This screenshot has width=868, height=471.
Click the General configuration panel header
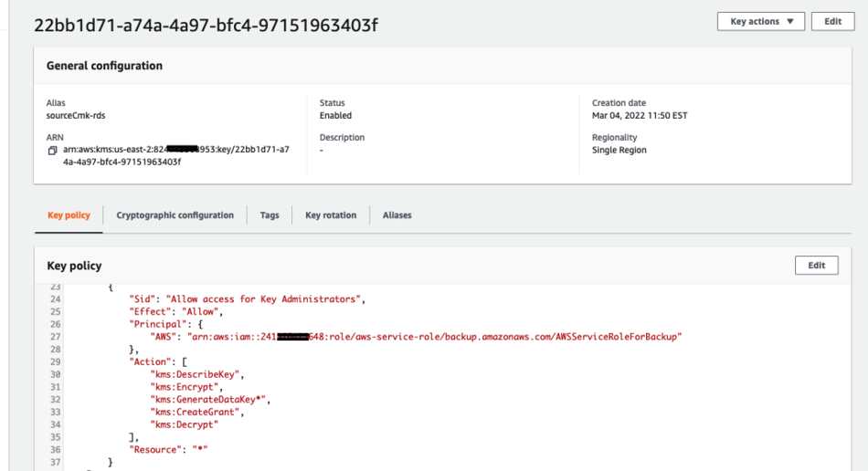click(x=443, y=66)
